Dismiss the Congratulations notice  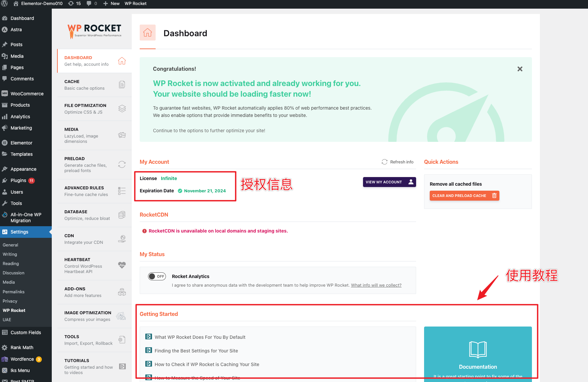point(520,69)
